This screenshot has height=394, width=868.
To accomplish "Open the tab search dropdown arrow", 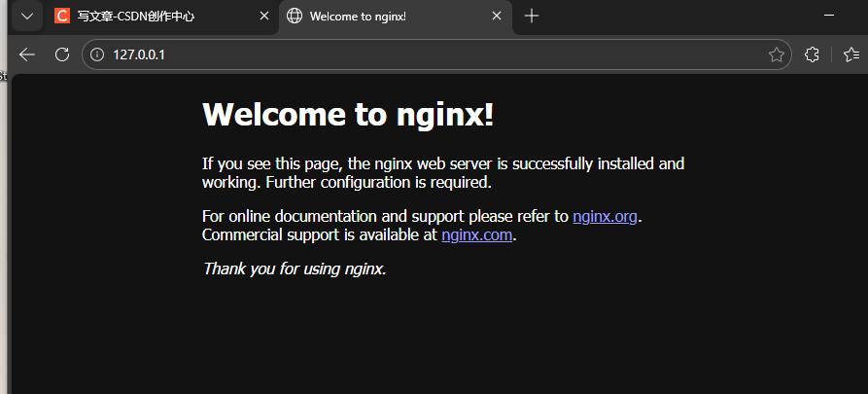I will 26,17.
